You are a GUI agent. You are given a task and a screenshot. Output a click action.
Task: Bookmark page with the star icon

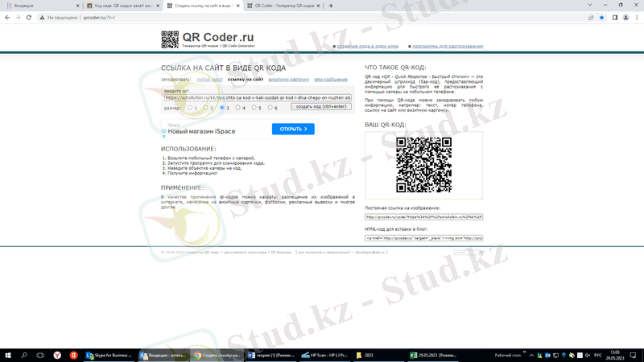601,18
